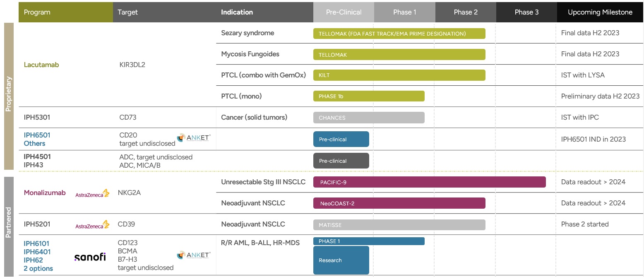Click the AstraZeneca logo beside IPH5201
This screenshot has height=277, width=644.
(92, 225)
